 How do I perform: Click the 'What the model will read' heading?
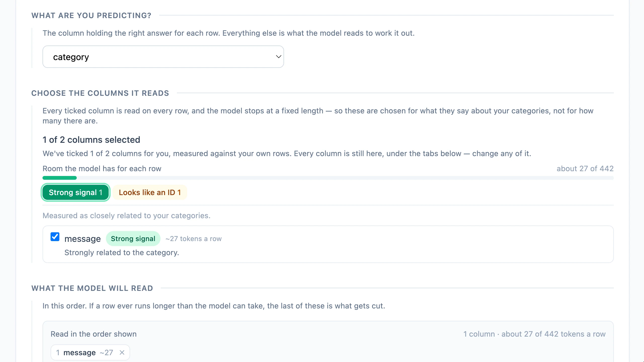pos(92,288)
